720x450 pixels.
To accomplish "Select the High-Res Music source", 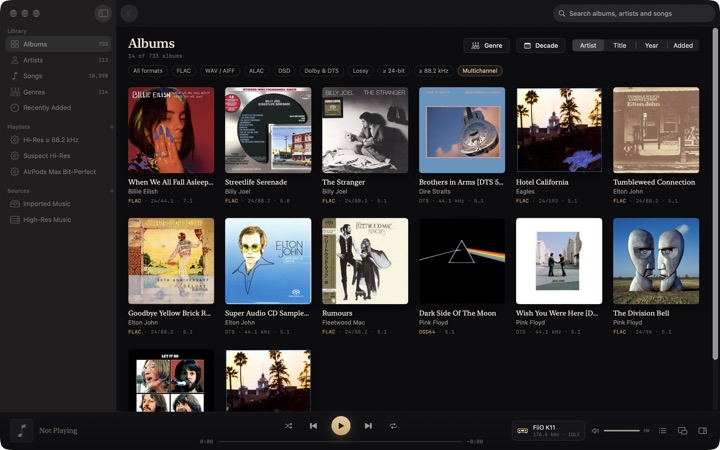I will [x=58, y=219].
